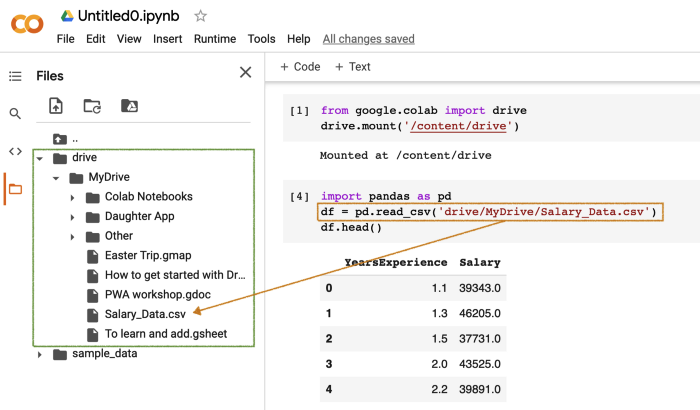Click the All changes saved link
Image resolution: width=700 pixels, height=410 pixels.
coord(369,39)
